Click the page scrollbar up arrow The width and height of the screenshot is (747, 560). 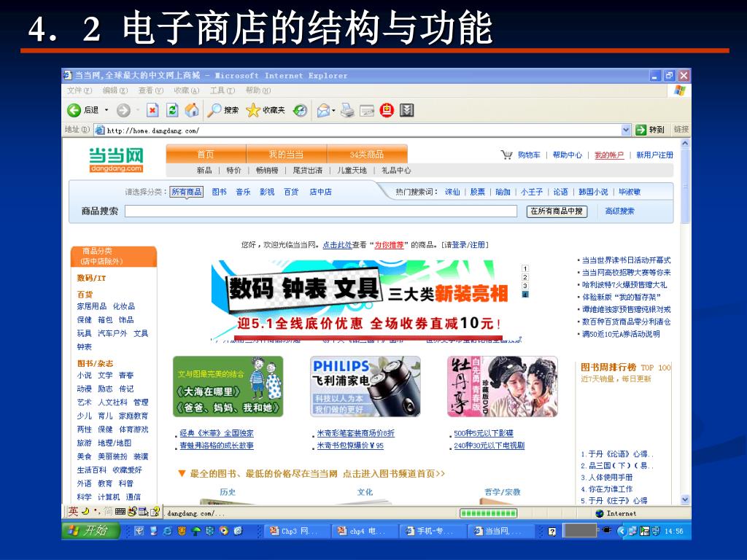[x=685, y=143]
